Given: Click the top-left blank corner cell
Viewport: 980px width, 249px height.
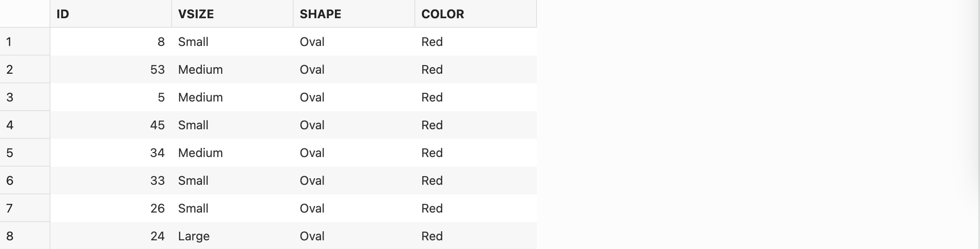Looking at the screenshot, I should click(x=24, y=14).
